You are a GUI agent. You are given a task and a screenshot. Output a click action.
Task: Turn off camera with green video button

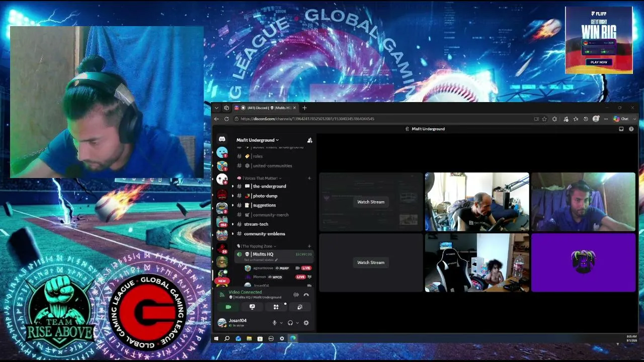click(228, 307)
